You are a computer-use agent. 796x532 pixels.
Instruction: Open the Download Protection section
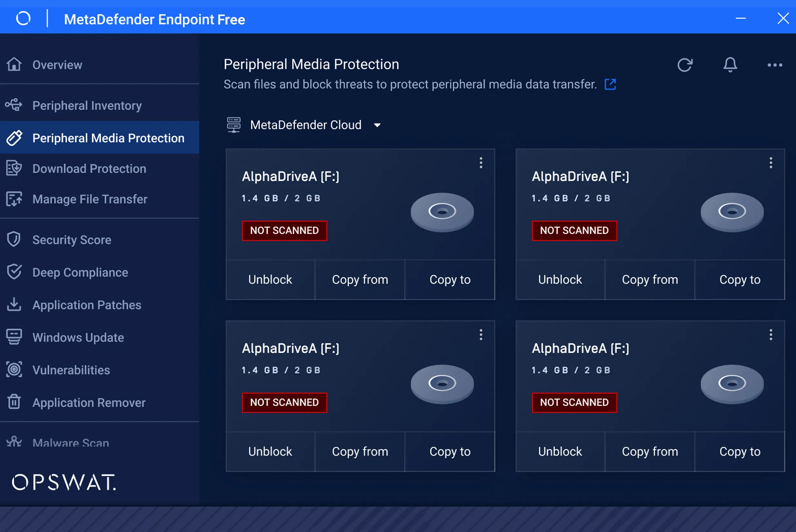pos(99,169)
